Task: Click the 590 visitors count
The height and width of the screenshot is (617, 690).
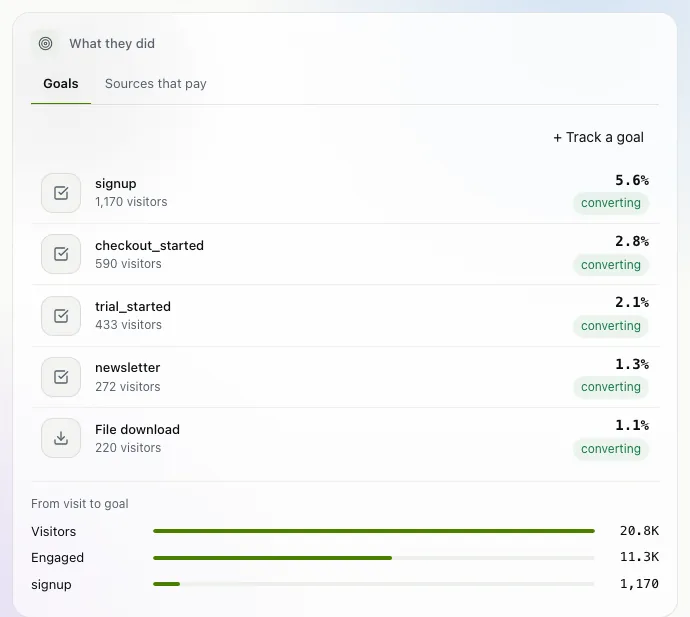Action: coord(128,264)
